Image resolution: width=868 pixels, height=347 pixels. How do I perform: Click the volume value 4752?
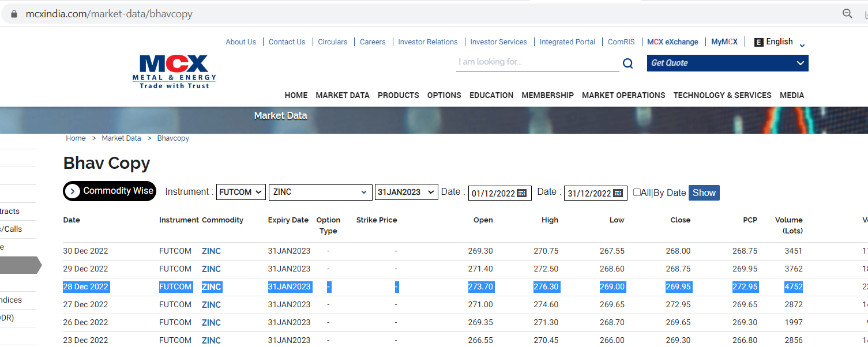pos(794,286)
